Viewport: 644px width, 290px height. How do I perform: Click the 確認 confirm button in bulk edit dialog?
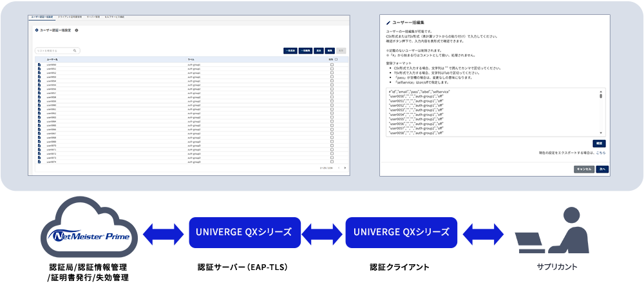[x=599, y=143]
